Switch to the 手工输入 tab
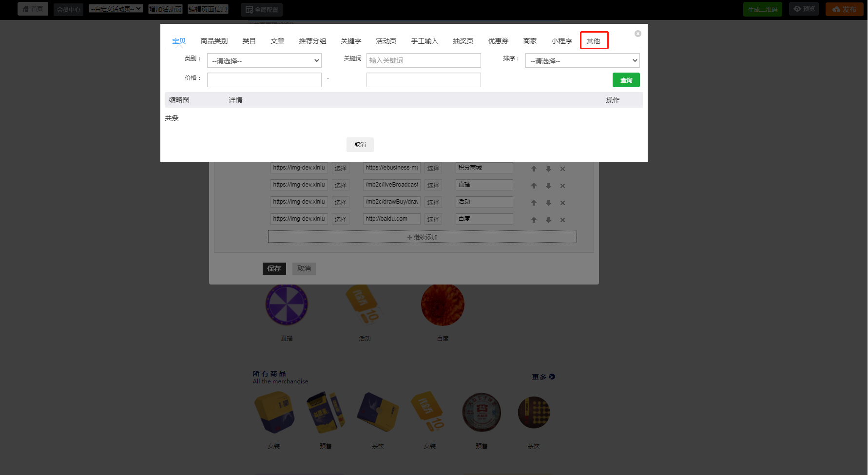Screen dimensions: 868x475 [424, 41]
